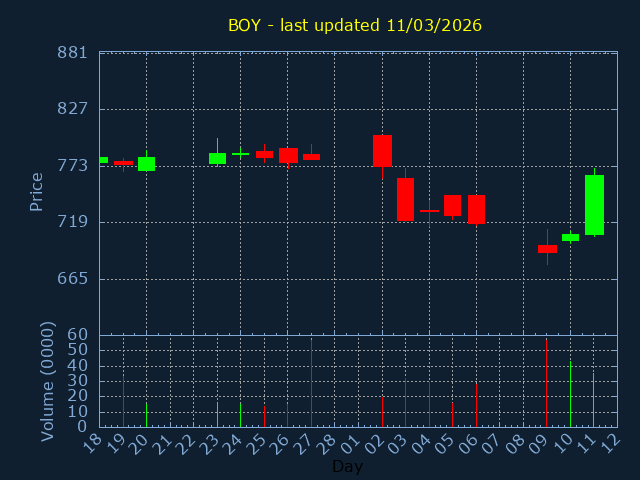Click the Price y-axis title
This screenshot has height=480, width=640.
tap(37, 191)
